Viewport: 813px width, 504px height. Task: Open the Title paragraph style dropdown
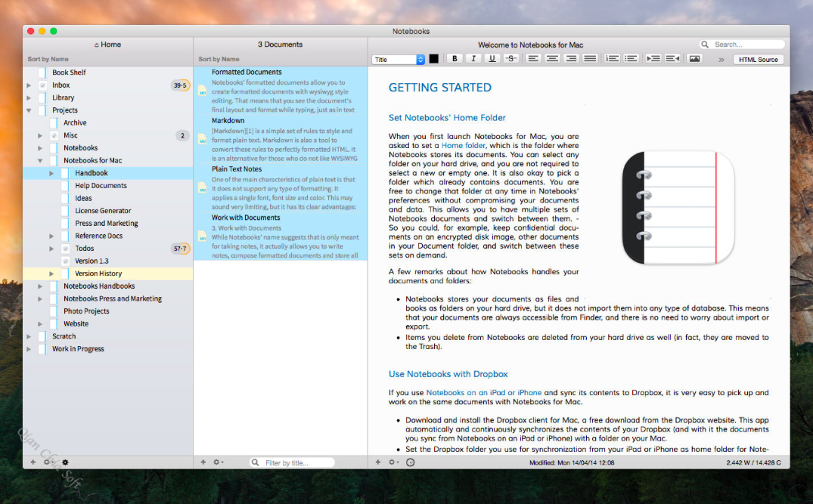399,60
